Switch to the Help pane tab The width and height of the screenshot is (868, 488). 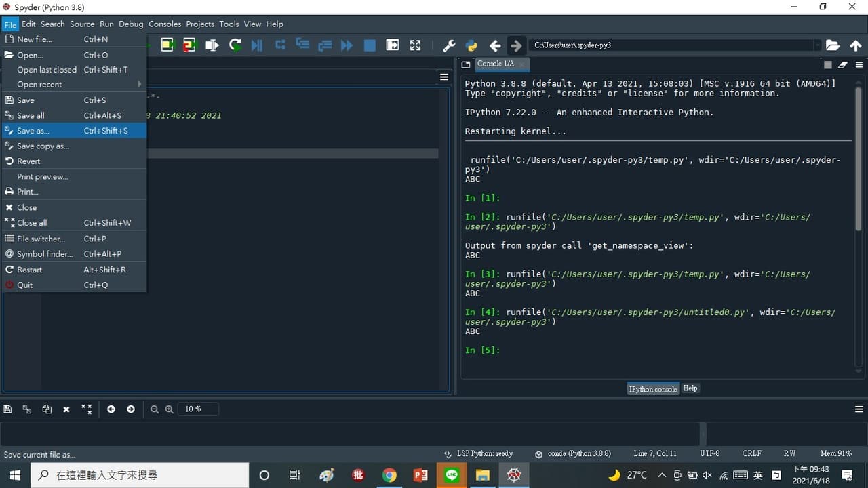(690, 388)
